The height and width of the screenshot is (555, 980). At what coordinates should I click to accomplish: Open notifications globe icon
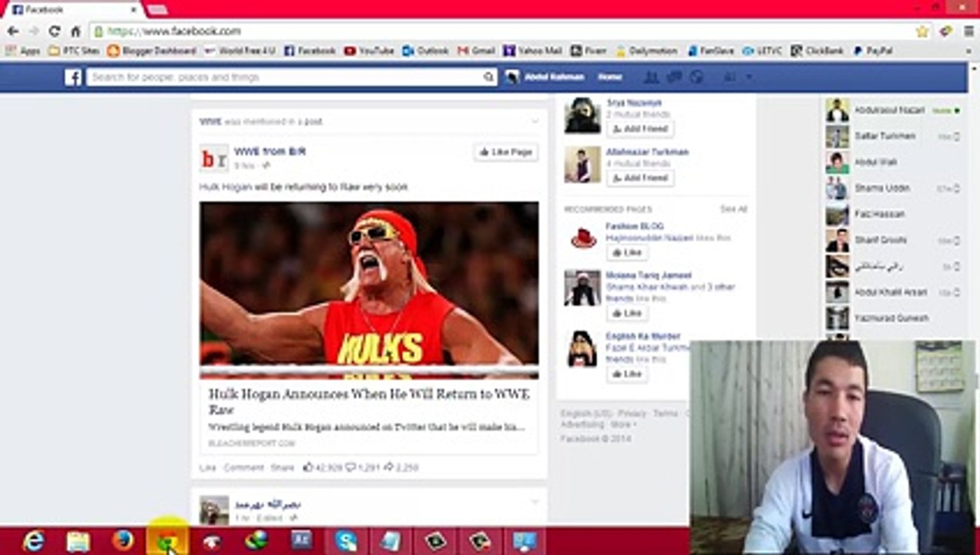696,77
